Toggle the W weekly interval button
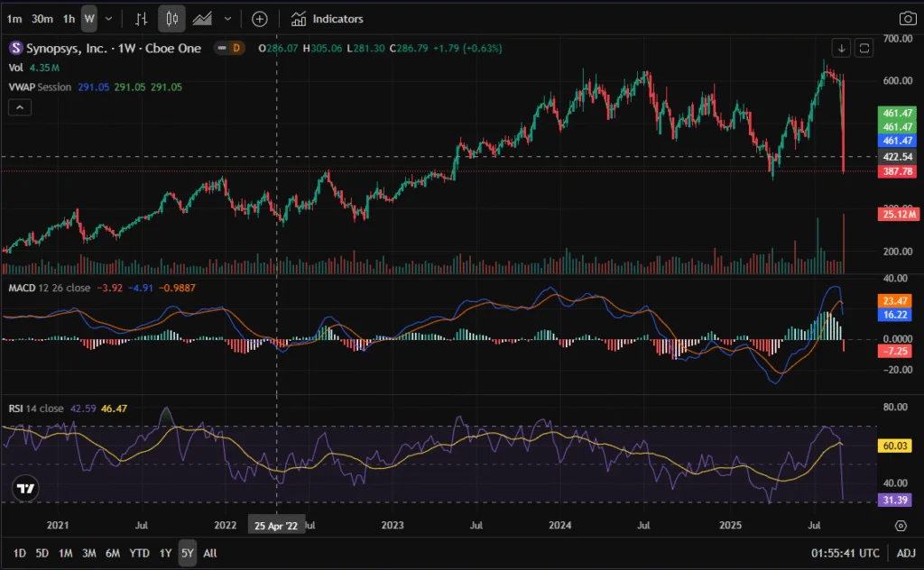The width and height of the screenshot is (924, 570). 88,18
